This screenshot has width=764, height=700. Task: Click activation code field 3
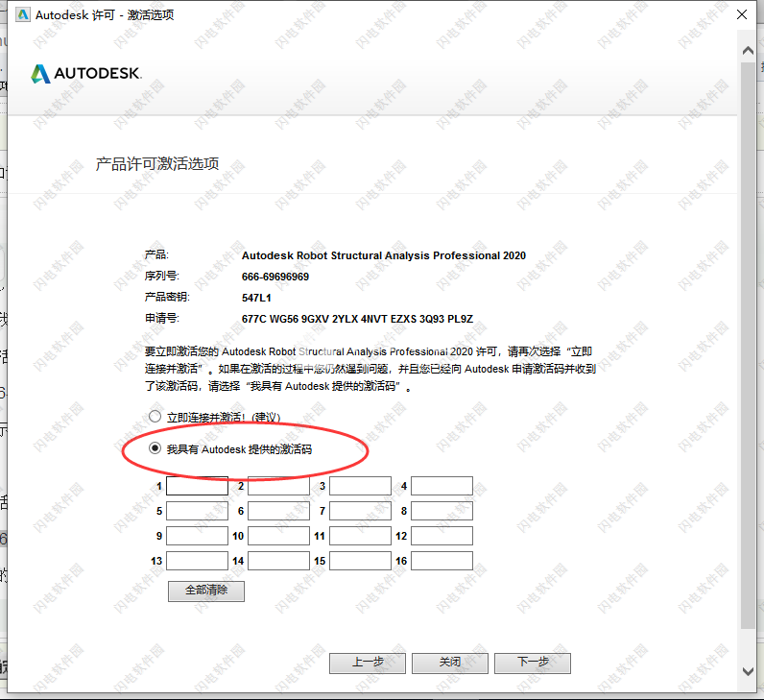click(x=360, y=486)
